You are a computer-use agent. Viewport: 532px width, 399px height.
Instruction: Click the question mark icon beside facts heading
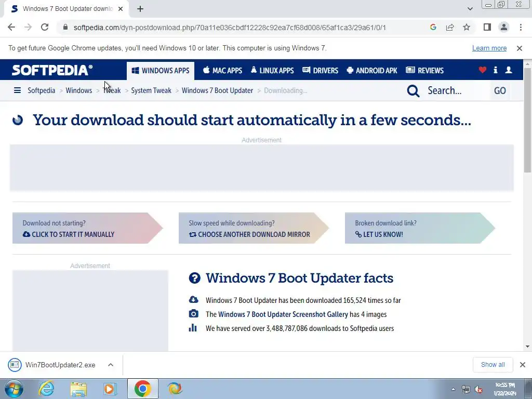click(195, 278)
